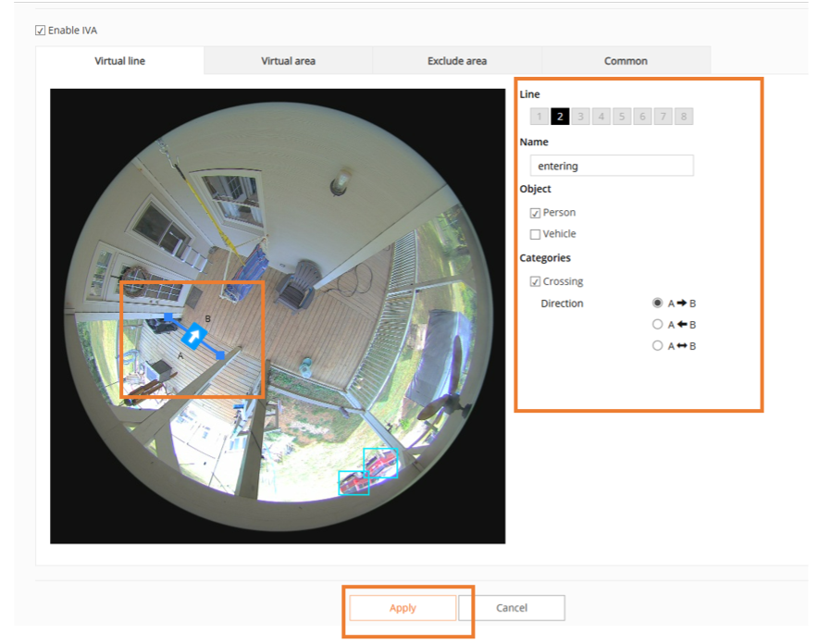The image size is (818, 644).
Task: Click the Name field containing 'entering'
Action: [x=612, y=167]
